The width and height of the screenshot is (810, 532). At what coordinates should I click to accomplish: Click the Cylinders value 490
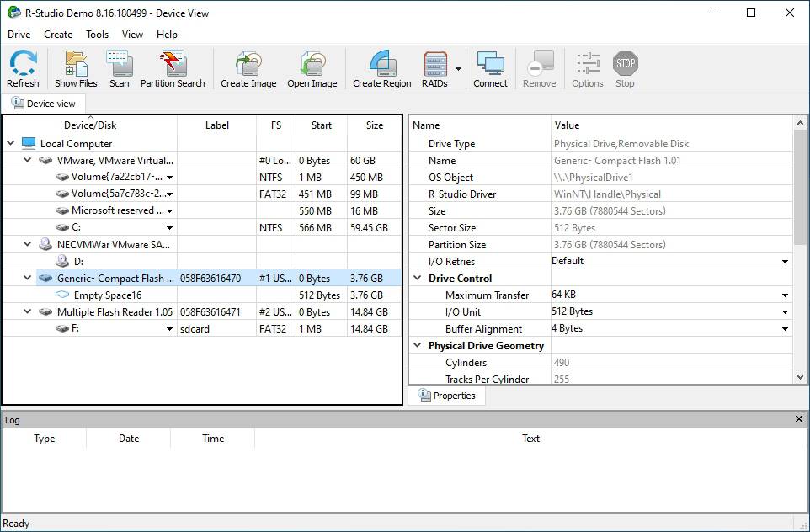tap(562, 363)
